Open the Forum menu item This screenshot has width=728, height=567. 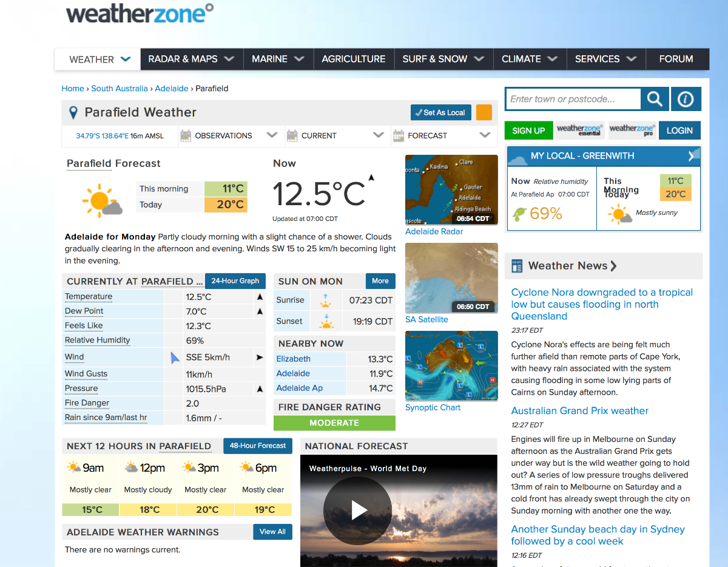click(676, 59)
